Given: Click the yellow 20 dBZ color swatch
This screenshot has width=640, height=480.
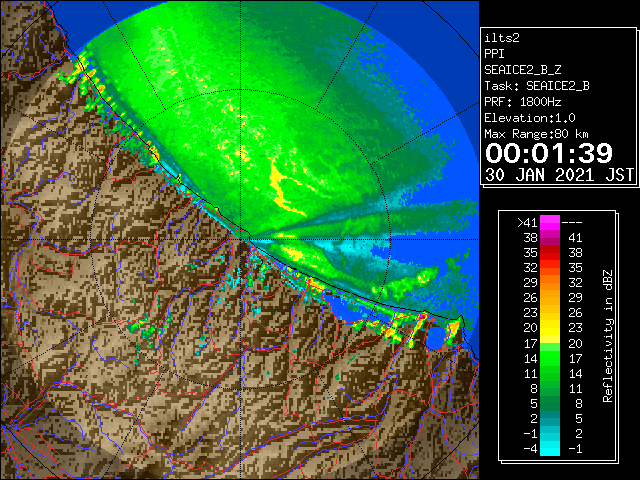Looking at the screenshot, I should click(550, 328).
